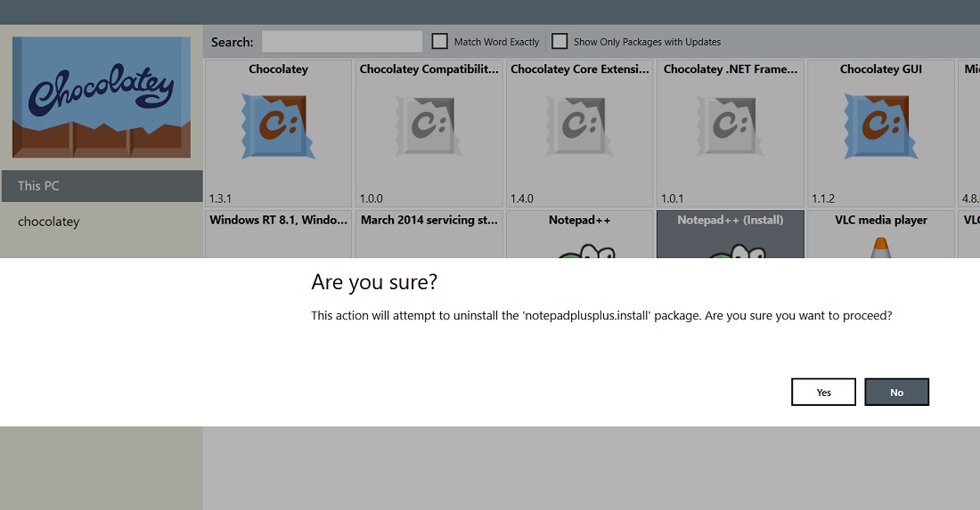Viewport: 980px width, 510px height.
Task: Click version 1.3.1 under Chocolatey
Action: coord(220,198)
